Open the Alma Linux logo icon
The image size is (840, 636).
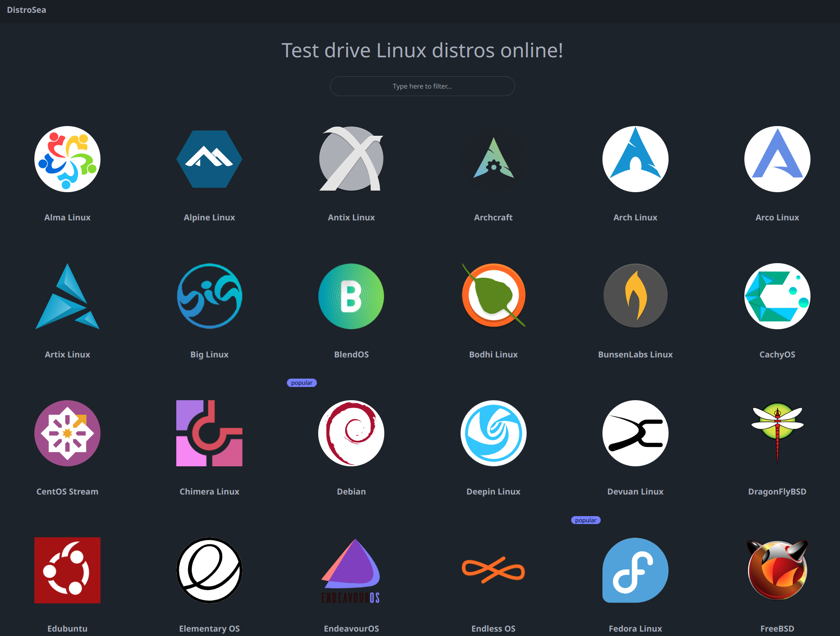click(x=67, y=159)
